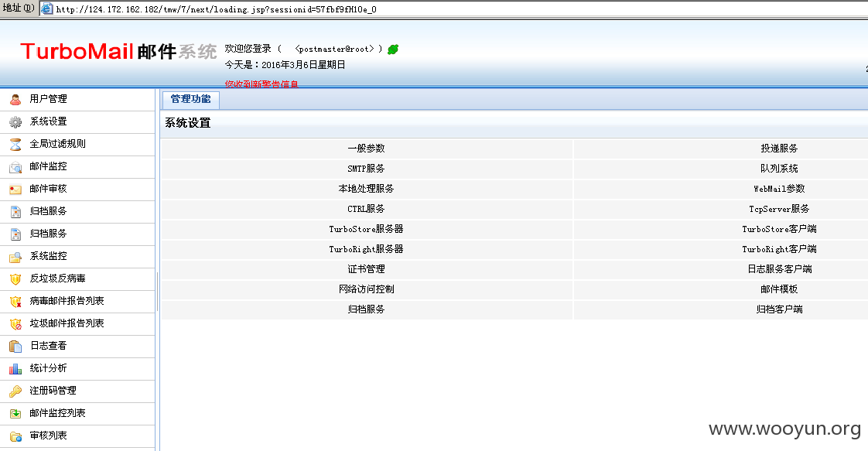Click the TurboMail邮件系统 logo
This screenshot has height=451, width=868.
pos(118,52)
